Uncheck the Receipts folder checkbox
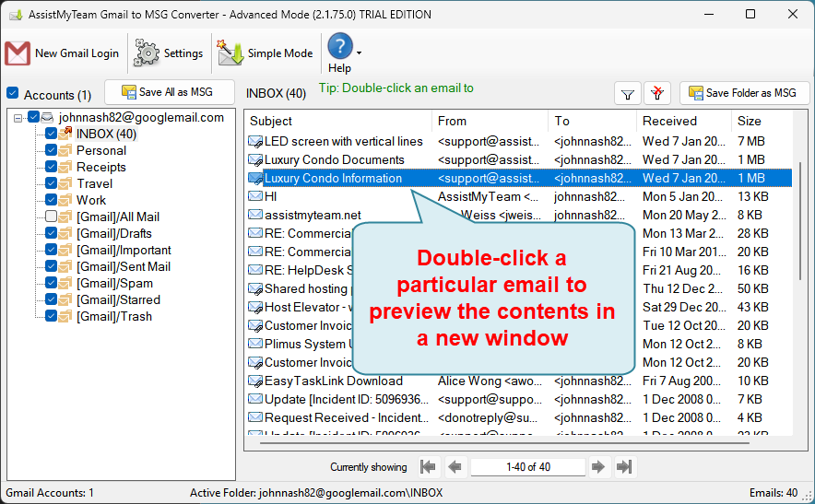The height and width of the screenshot is (504, 815). coord(51,167)
